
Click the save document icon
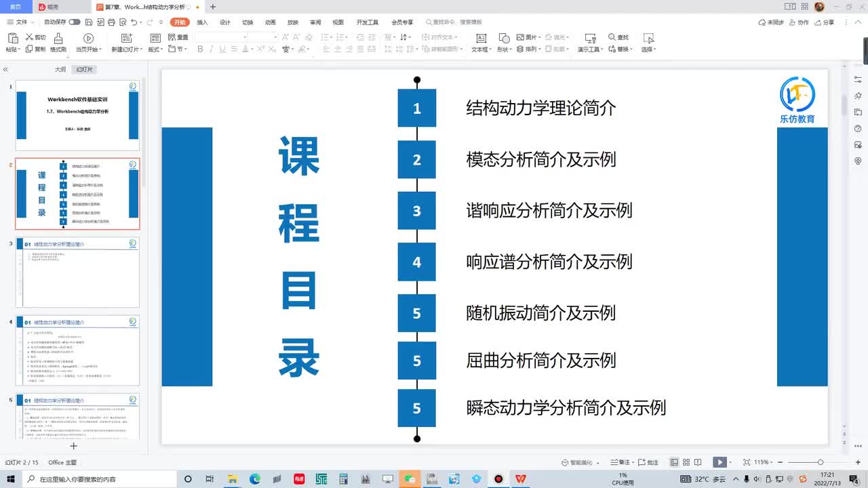[89, 22]
